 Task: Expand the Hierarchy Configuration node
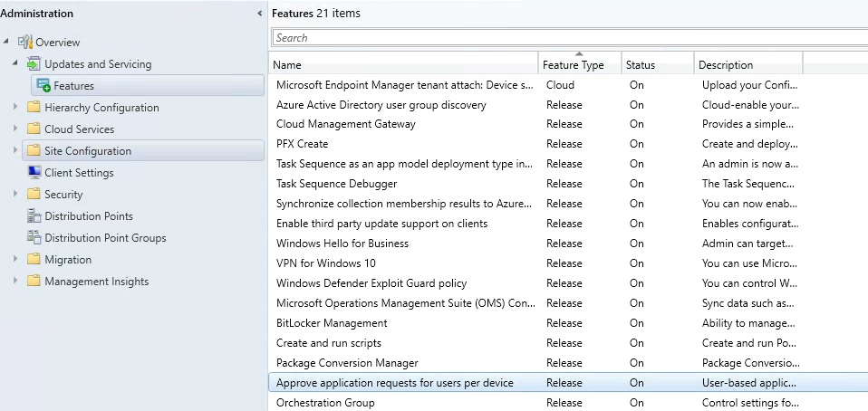(15, 107)
